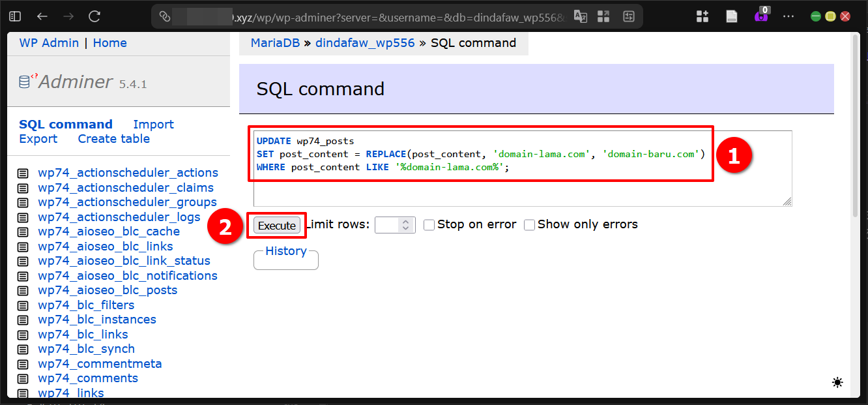
Task: Open the browser three-dots menu
Action: pos(788,16)
